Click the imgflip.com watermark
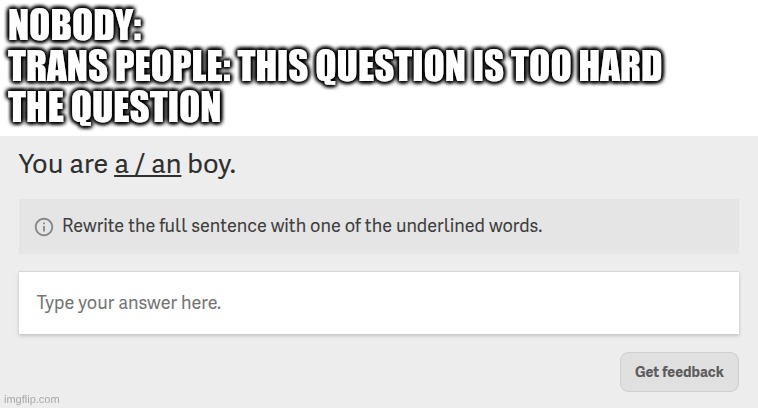Image resolution: width=758 pixels, height=408 pixels. [31, 399]
